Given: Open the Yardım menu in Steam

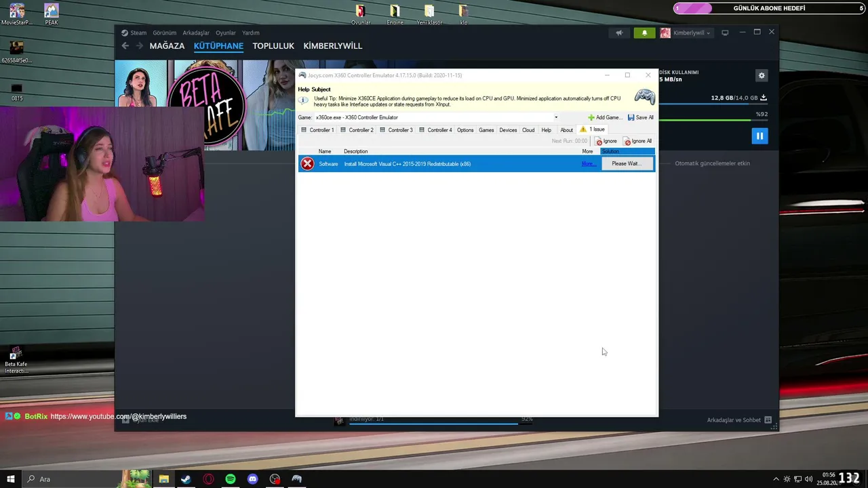Looking at the screenshot, I should [x=251, y=33].
